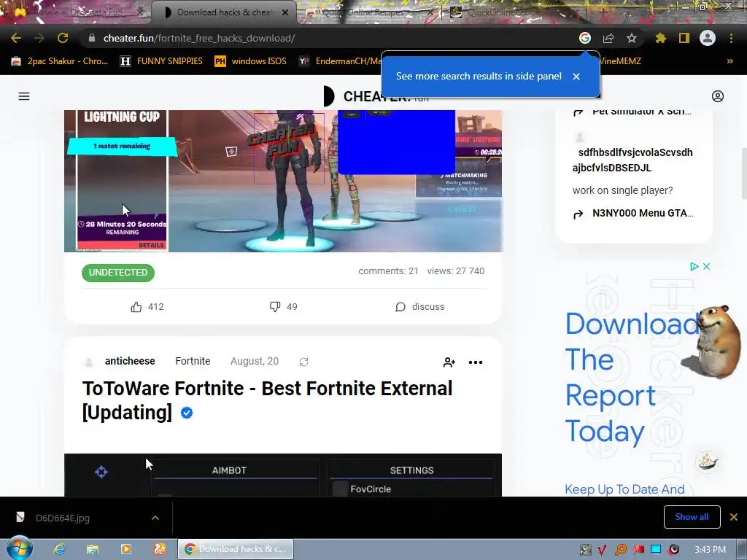The image size is (747, 560).
Task: Open the site hamburger menu
Action: pyautogui.click(x=24, y=96)
